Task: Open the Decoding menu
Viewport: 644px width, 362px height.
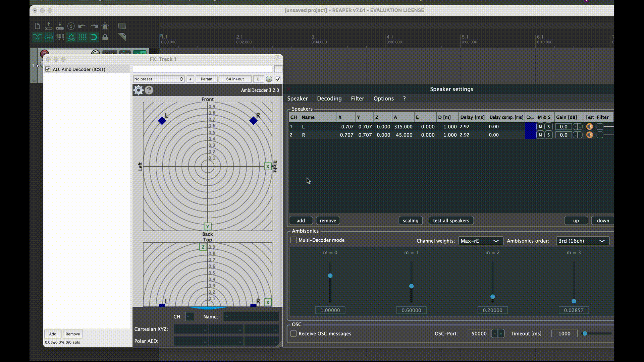Action: point(329,99)
